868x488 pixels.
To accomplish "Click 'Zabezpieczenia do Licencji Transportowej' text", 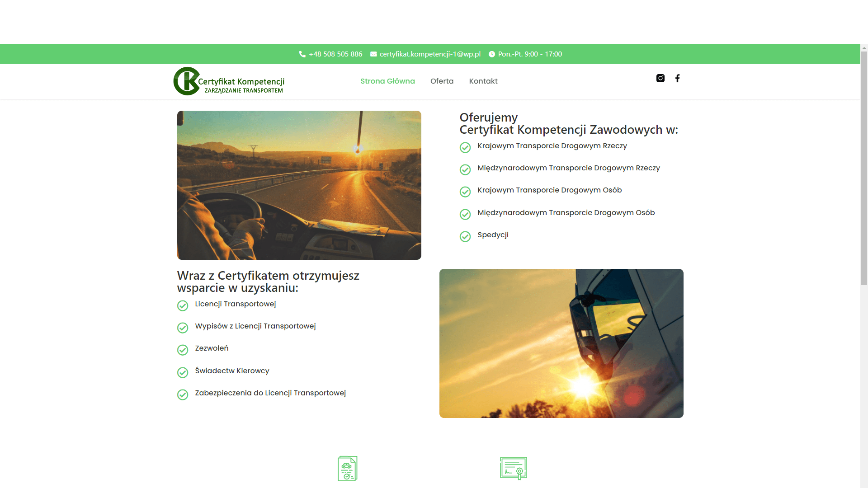I will pyautogui.click(x=270, y=393).
